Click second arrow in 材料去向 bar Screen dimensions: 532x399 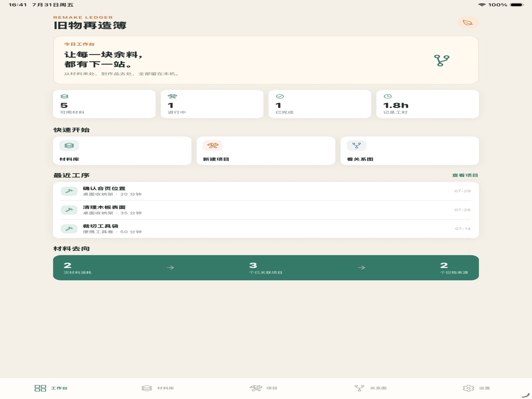point(362,268)
